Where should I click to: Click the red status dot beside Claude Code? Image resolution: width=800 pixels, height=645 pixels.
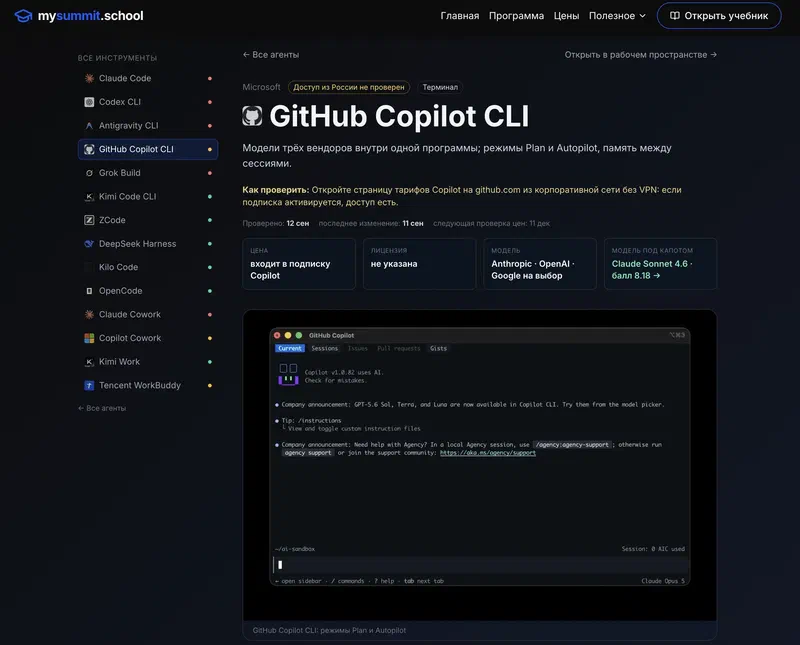[x=210, y=78]
